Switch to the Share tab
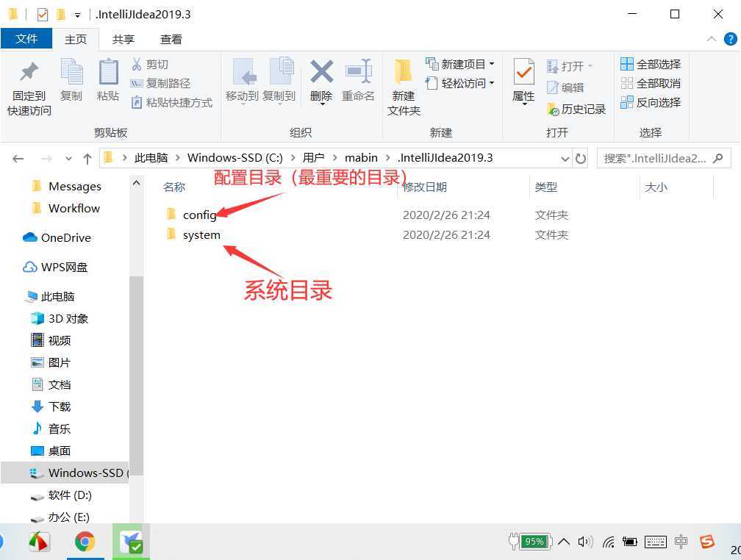Screen dimensions: 741x560 pyautogui.click(x=124, y=39)
